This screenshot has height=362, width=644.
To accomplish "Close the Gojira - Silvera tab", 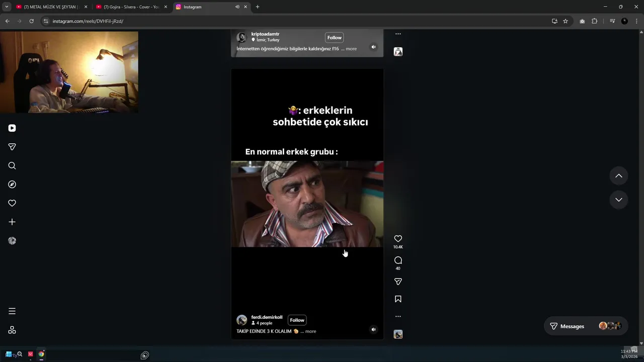I will click(x=166, y=7).
